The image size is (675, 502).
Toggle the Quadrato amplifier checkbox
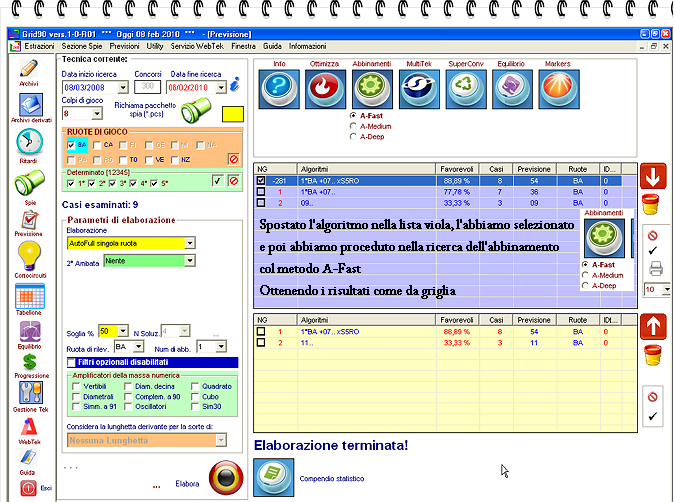[x=195, y=386]
